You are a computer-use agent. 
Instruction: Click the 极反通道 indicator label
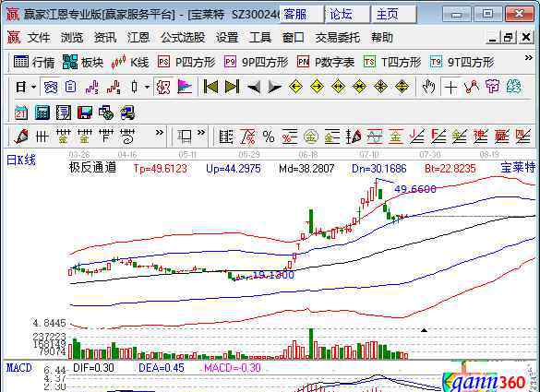(92, 168)
